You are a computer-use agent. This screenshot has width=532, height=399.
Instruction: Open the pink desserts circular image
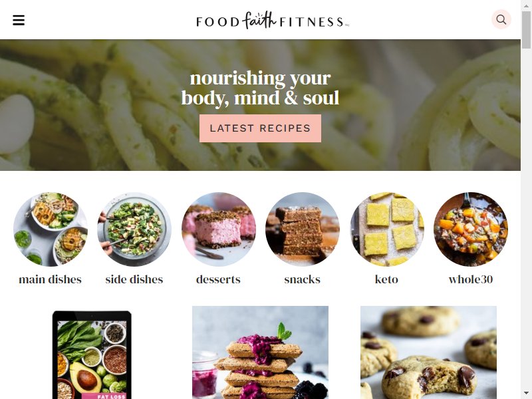pyautogui.click(x=219, y=229)
